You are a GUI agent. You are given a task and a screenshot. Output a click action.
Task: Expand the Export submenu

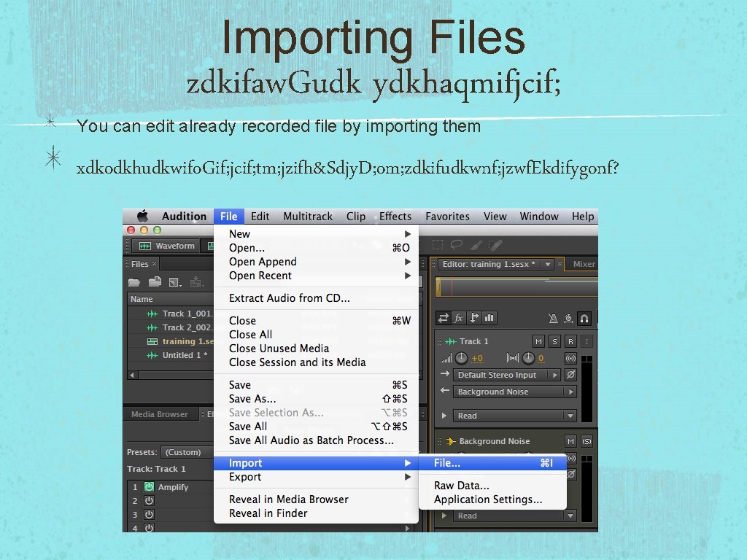pyautogui.click(x=317, y=477)
